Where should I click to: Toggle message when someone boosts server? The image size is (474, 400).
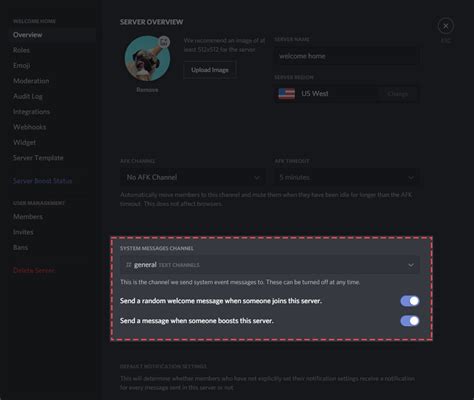pos(410,321)
